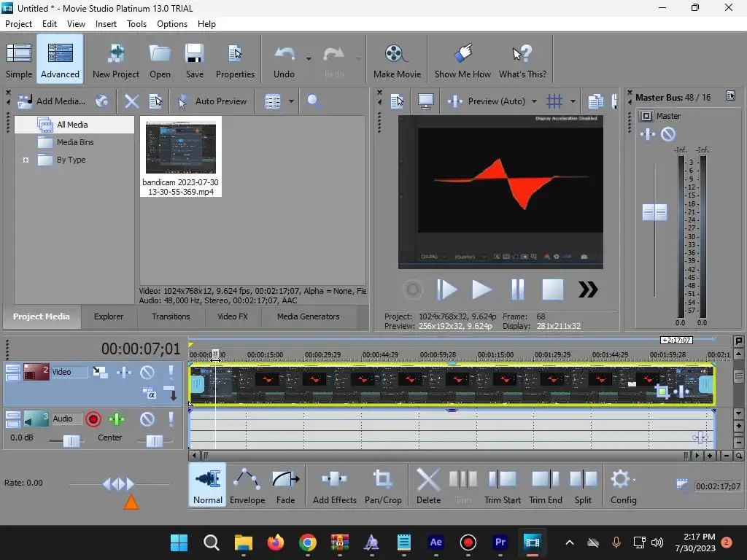Viewport: 747px width, 560px height.
Task: Play from start in preview
Action: tap(447, 289)
